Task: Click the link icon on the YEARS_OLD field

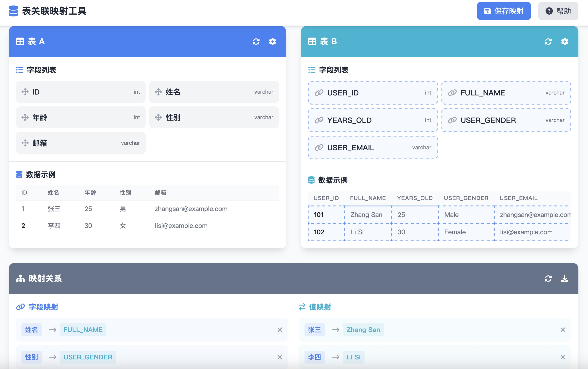Action: pos(319,120)
